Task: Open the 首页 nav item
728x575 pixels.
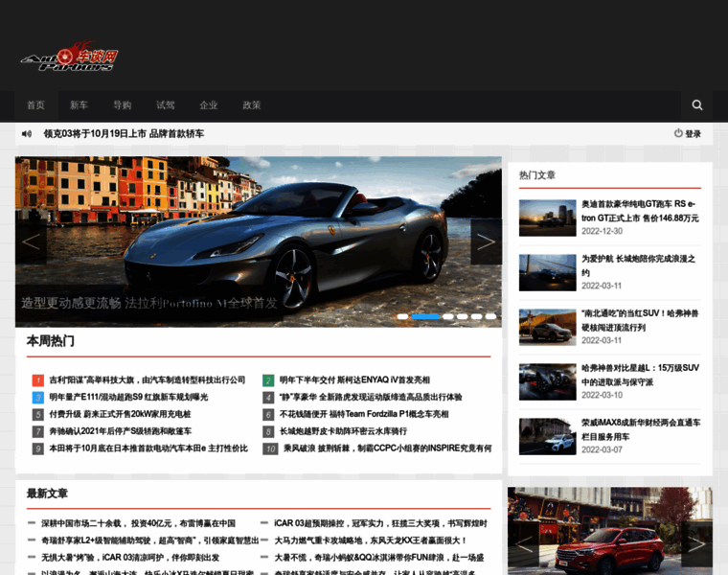Action: pyautogui.click(x=35, y=105)
